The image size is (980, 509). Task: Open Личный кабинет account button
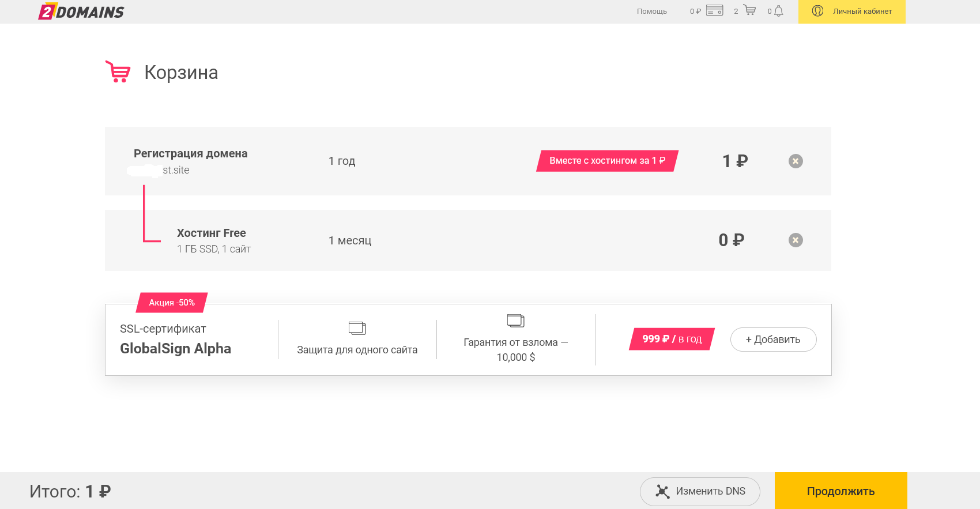851,12
